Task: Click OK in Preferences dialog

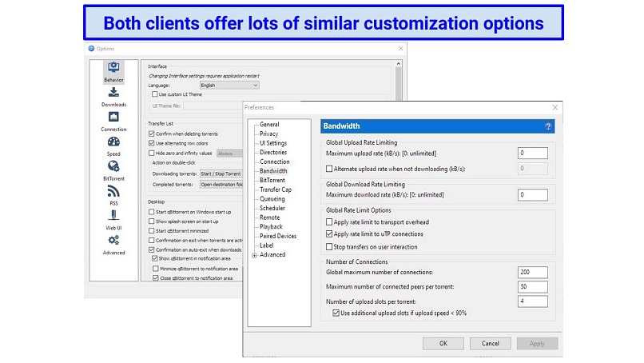Action: pyautogui.click(x=443, y=343)
